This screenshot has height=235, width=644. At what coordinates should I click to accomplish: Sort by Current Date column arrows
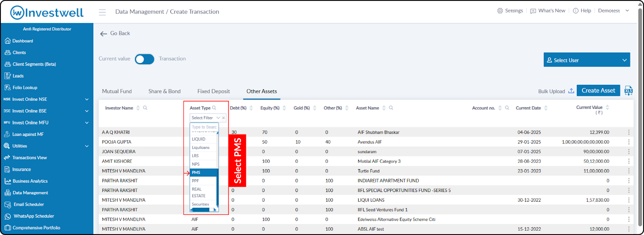pyautogui.click(x=546, y=108)
